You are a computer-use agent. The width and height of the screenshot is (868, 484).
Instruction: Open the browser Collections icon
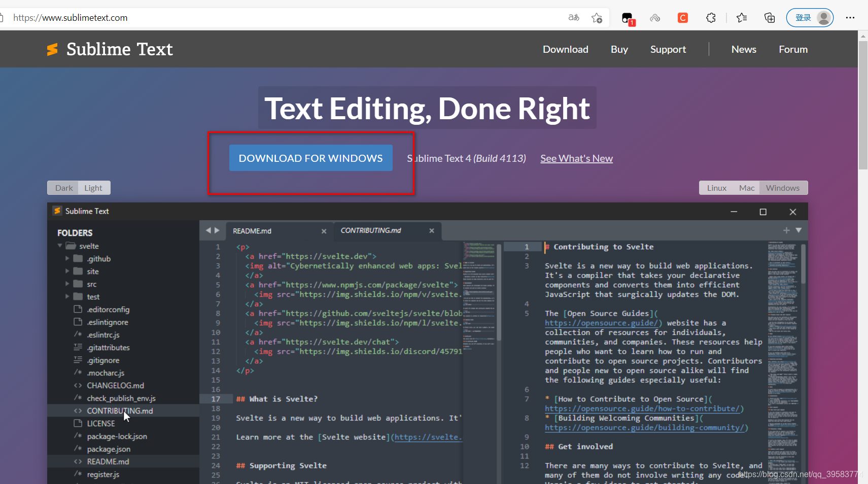[770, 18]
